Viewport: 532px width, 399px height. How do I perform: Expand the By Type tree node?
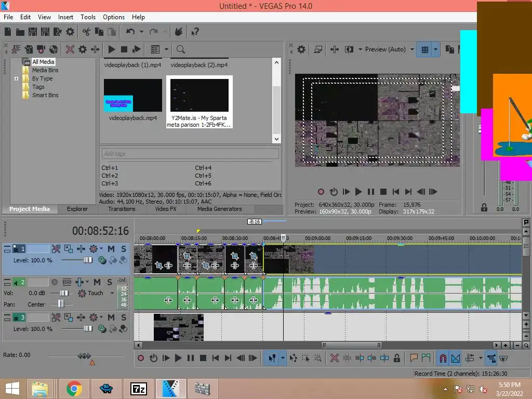coord(16,78)
